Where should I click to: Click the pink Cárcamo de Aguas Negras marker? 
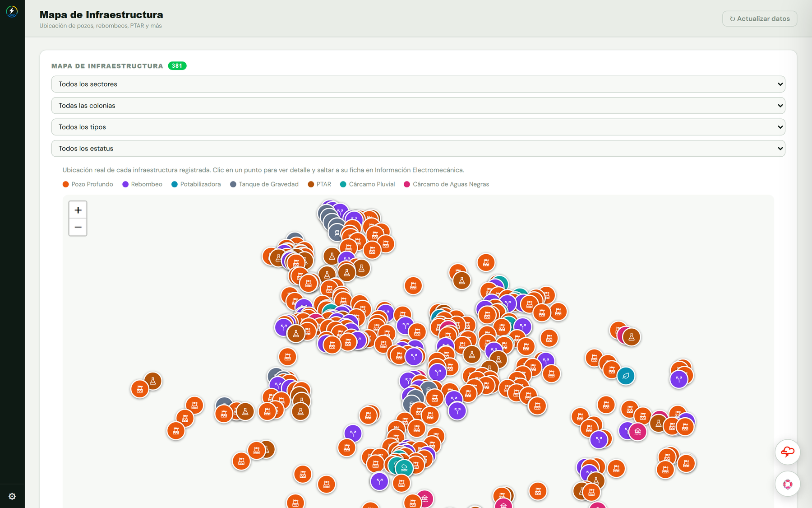point(637,432)
